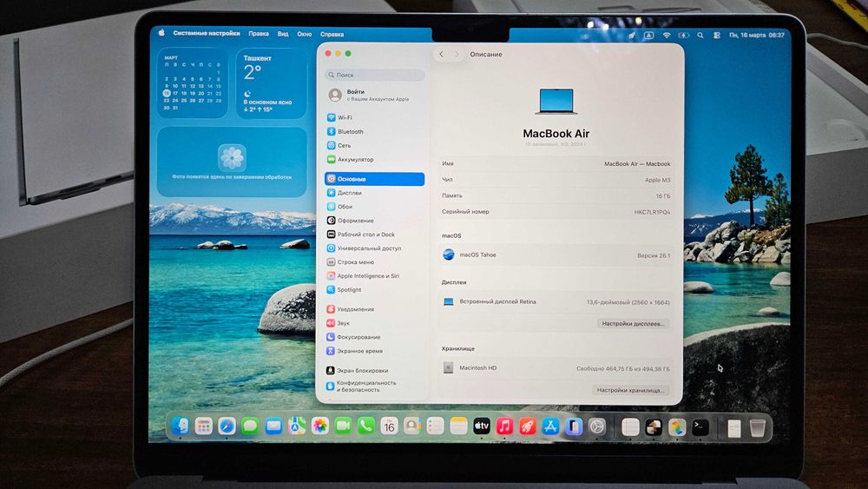The height and width of the screenshot is (489, 868).
Task: Open Рабочий стол и Dock settings
Action: tap(375, 235)
